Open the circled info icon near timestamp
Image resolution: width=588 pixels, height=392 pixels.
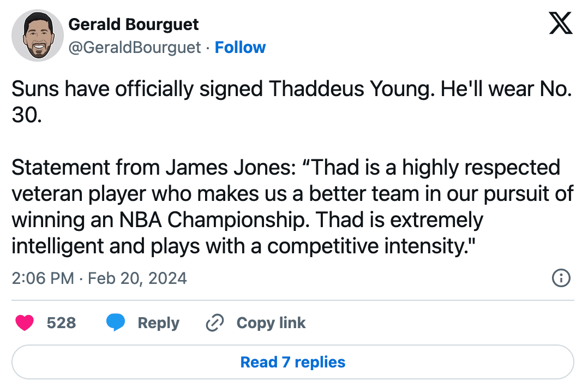561,278
